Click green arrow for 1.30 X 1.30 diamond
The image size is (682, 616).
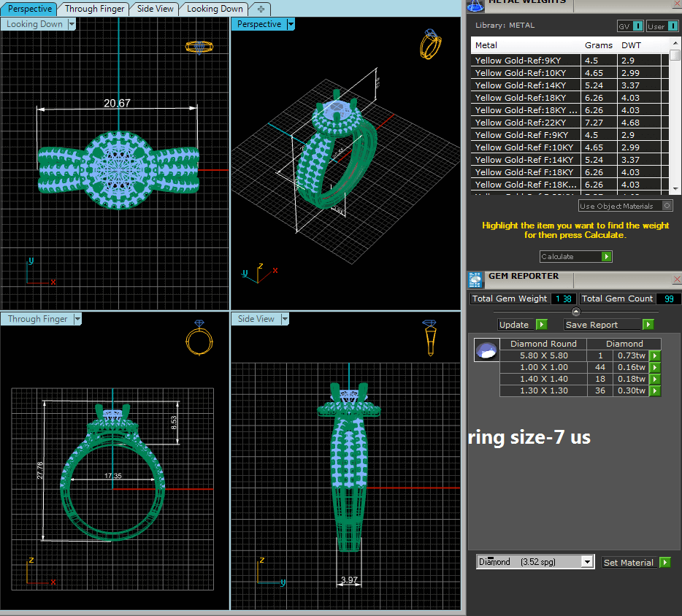pos(655,391)
